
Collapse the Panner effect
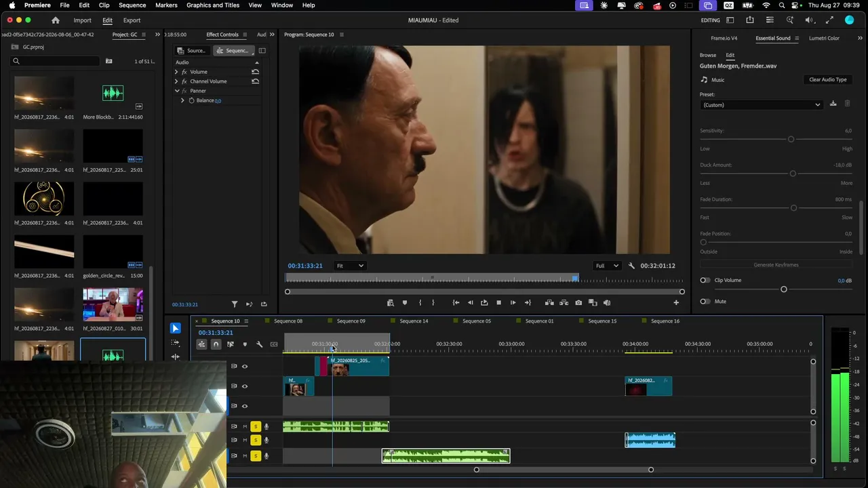177,91
